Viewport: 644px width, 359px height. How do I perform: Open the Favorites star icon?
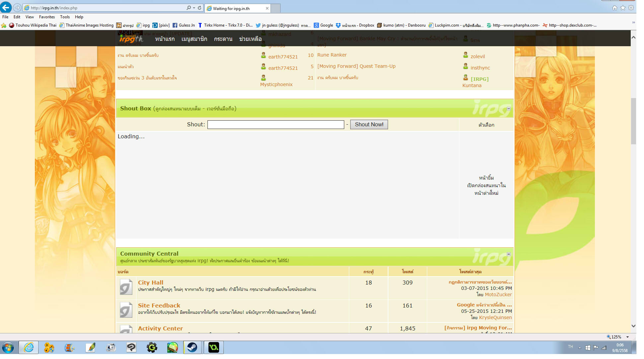click(x=623, y=8)
